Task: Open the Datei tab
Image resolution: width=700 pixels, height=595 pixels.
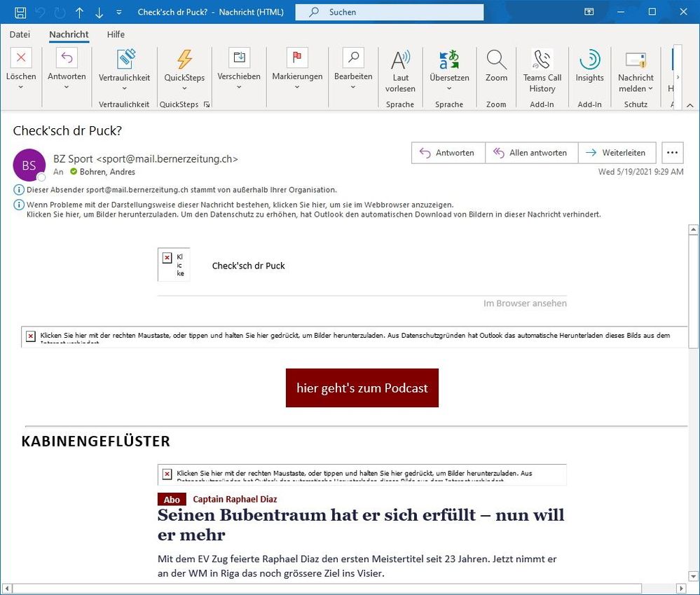Action: pyautogui.click(x=20, y=34)
